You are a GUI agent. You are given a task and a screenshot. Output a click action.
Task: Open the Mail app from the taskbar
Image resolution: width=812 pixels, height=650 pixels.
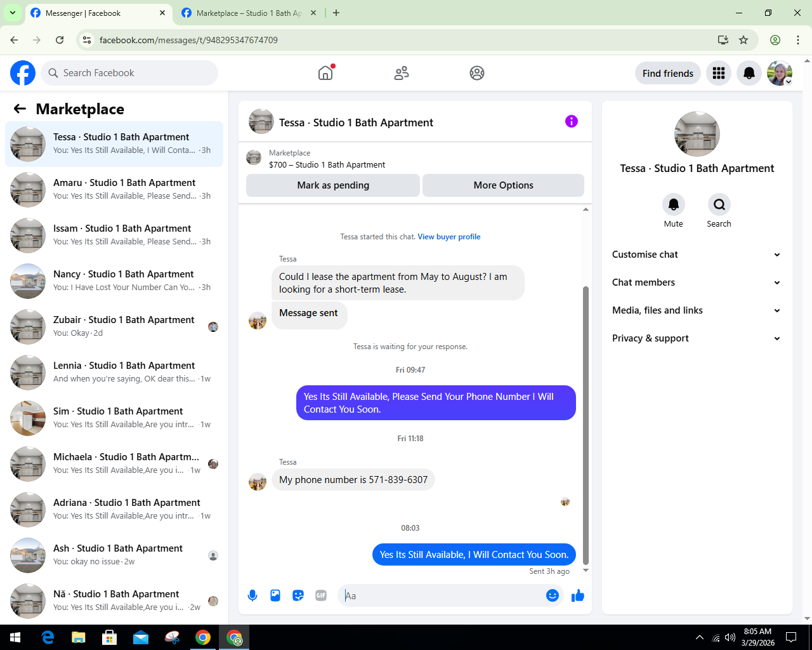[141, 637]
